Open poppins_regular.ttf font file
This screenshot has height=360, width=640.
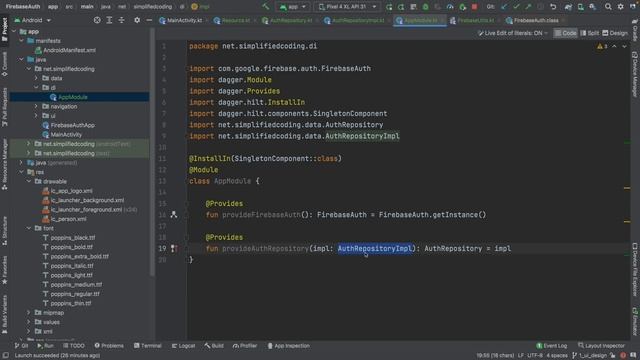71,294
